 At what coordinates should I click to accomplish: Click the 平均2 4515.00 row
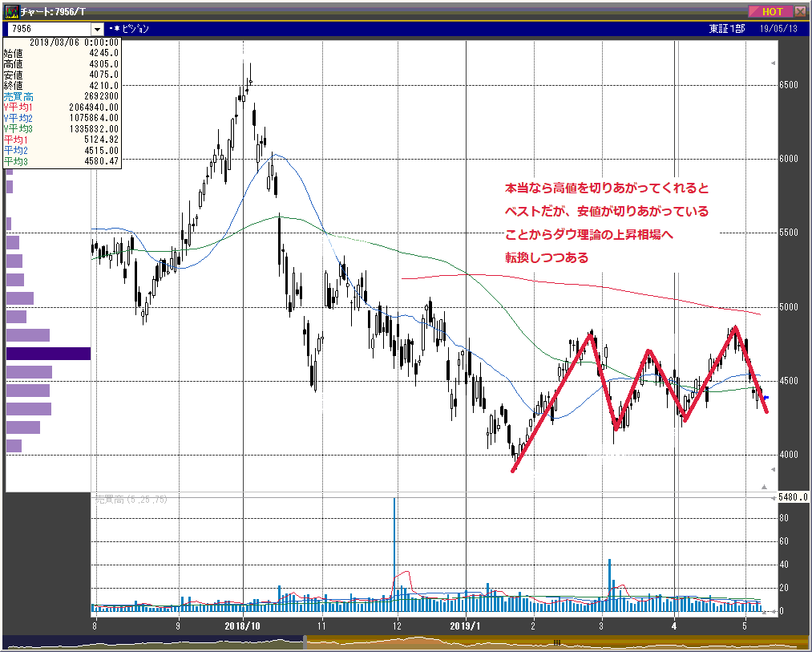click(x=61, y=151)
